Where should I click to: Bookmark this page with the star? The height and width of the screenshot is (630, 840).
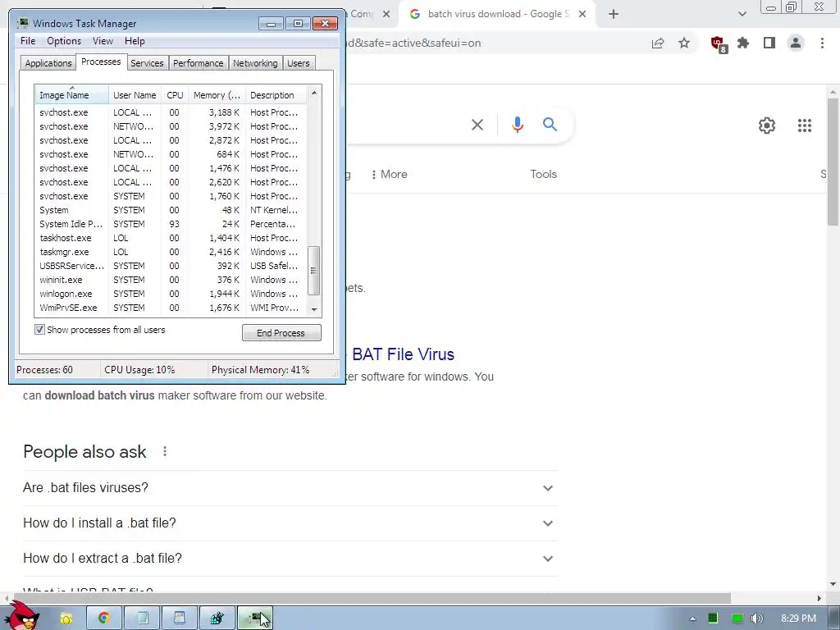(x=684, y=43)
